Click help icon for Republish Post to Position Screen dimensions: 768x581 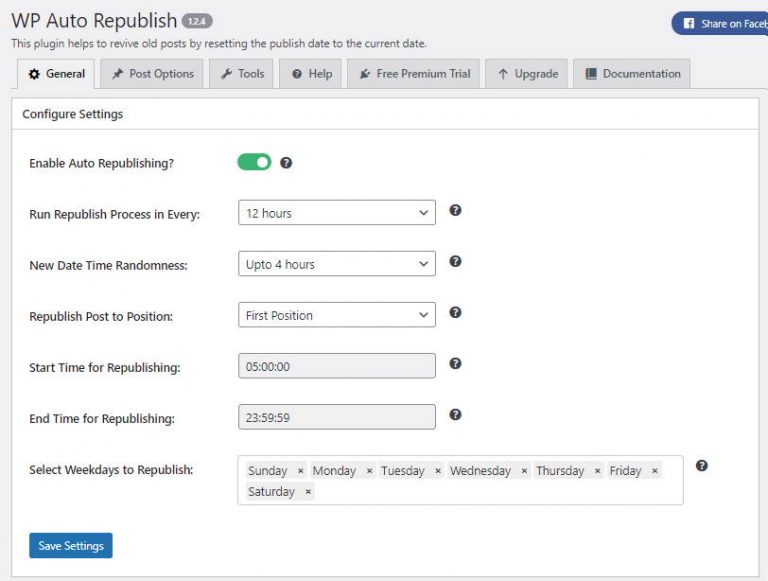(x=455, y=312)
